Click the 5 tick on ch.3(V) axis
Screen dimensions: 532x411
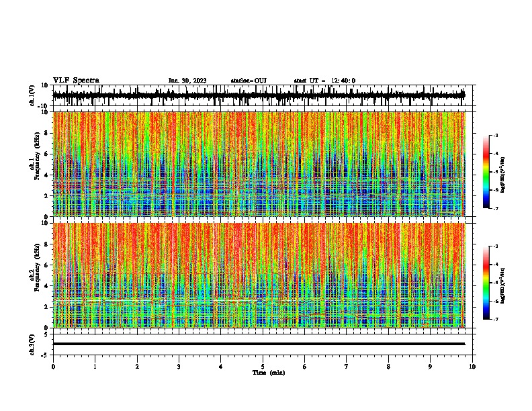pos(46,334)
